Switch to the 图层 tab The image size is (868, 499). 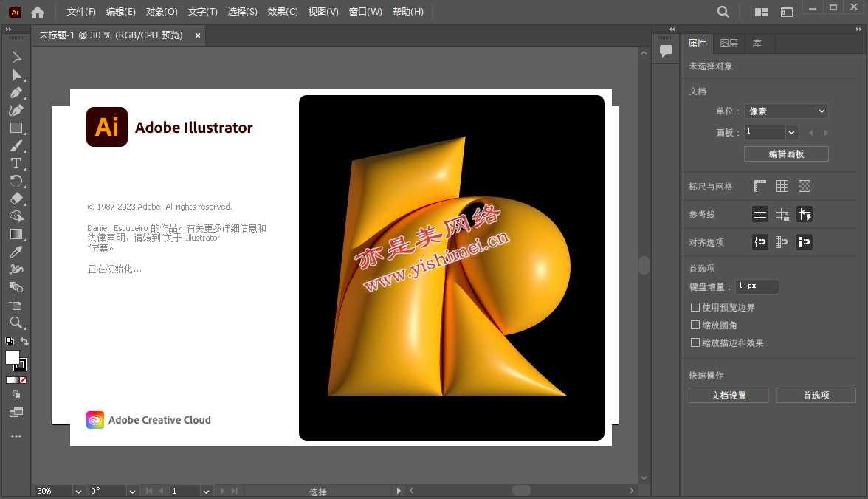tap(728, 44)
